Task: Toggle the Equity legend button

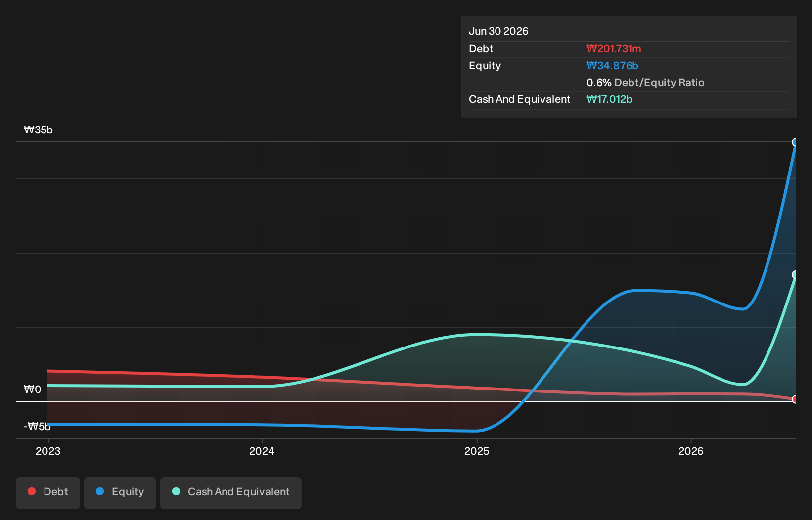Action: click(x=120, y=493)
